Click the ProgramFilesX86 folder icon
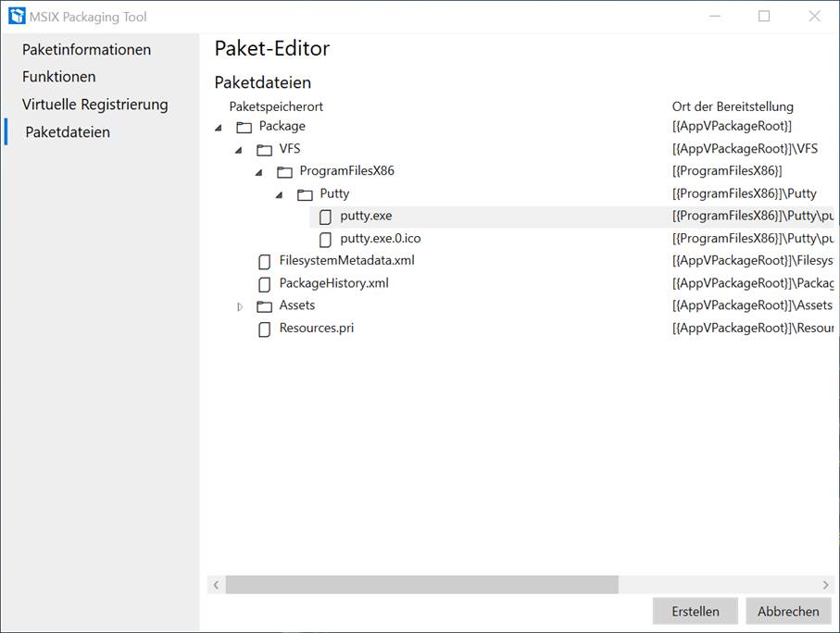 284,172
